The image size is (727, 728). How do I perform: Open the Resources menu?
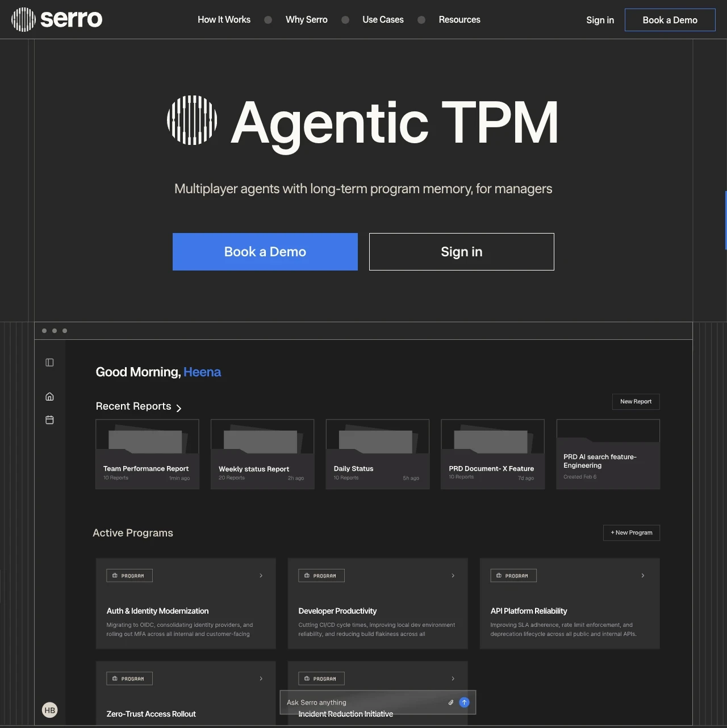point(459,19)
